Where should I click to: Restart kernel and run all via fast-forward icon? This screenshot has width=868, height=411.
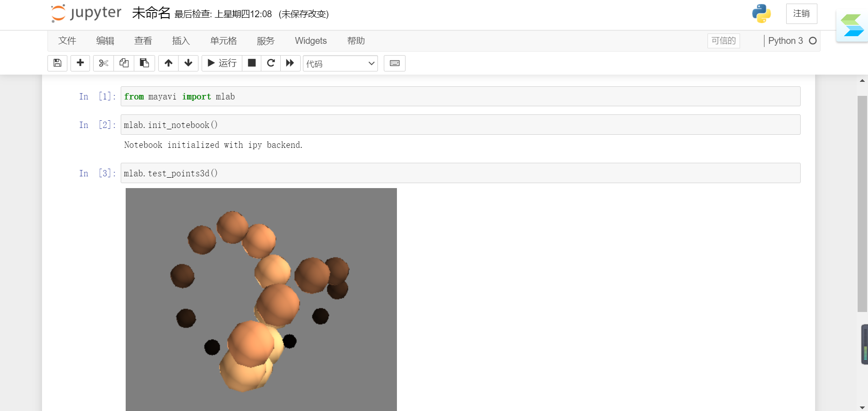(290, 63)
